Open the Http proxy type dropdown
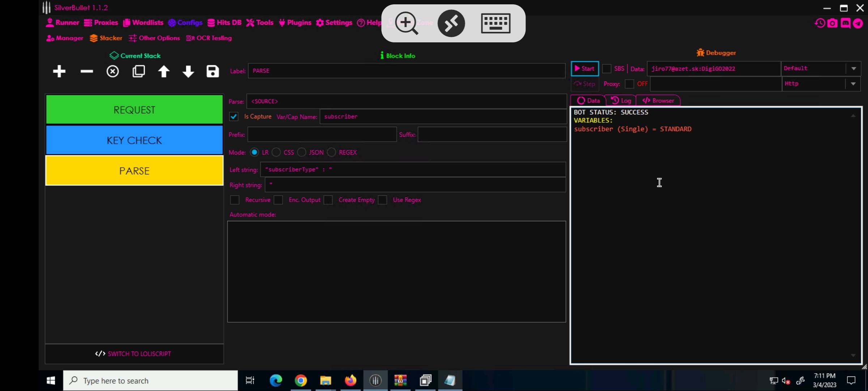This screenshot has height=391, width=868. (x=853, y=84)
